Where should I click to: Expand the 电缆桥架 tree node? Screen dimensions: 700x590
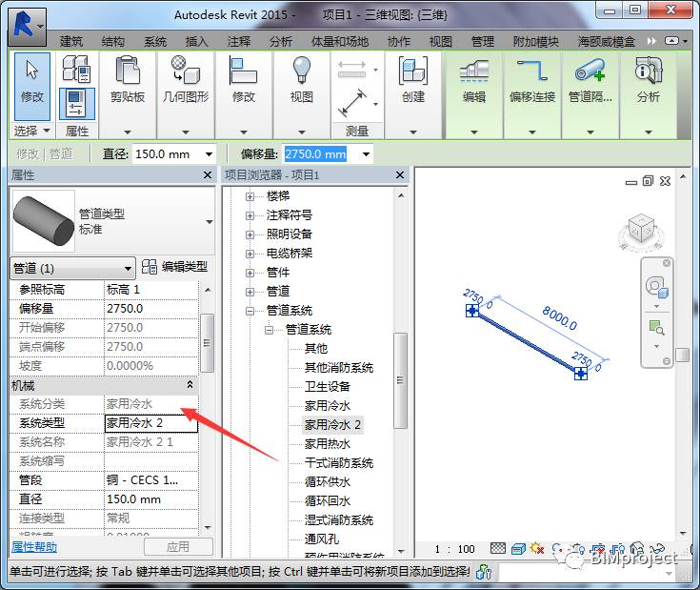pyautogui.click(x=250, y=254)
